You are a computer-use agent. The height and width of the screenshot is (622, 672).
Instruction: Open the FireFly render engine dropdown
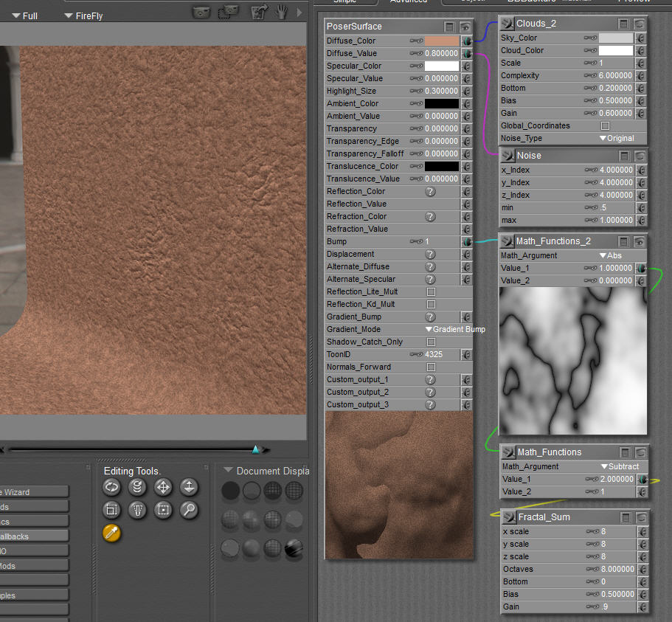(x=83, y=15)
